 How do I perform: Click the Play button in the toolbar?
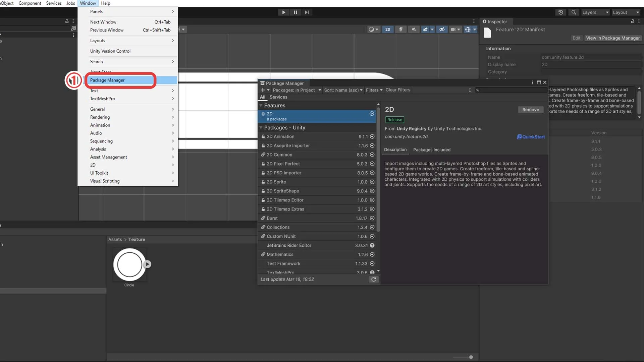pyautogui.click(x=283, y=12)
